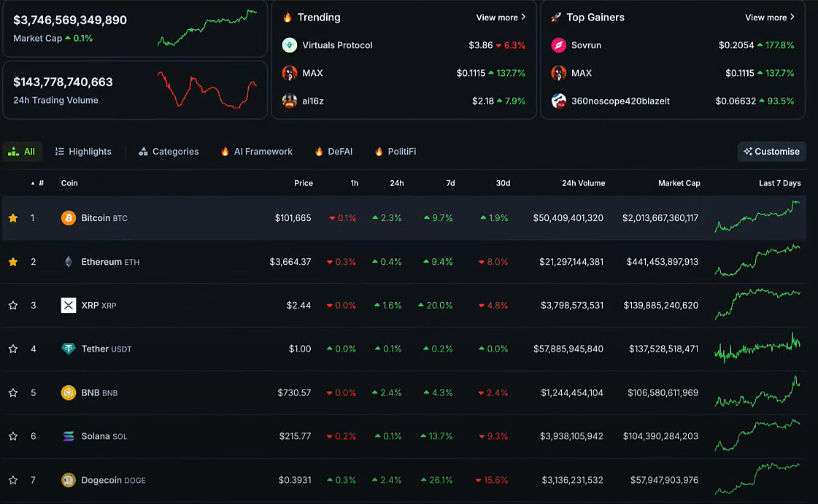Click the XRP coin logo icon
The image size is (818, 504).
[x=68, y=306]
